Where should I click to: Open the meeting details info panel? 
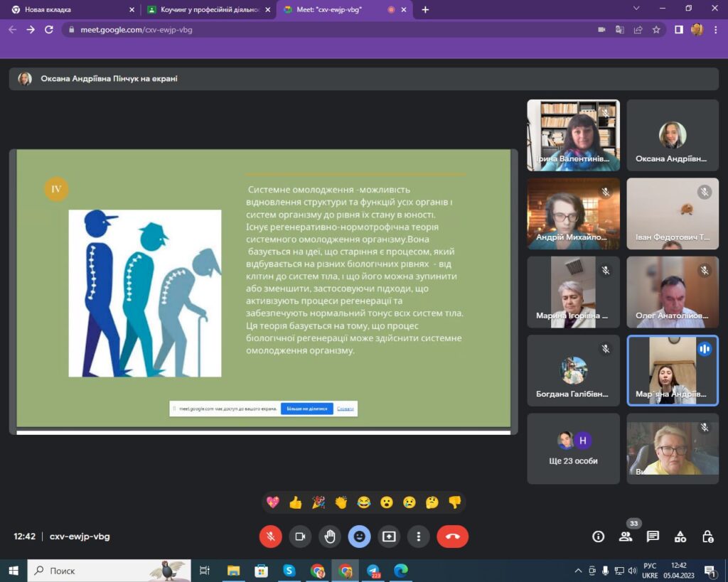599,537
